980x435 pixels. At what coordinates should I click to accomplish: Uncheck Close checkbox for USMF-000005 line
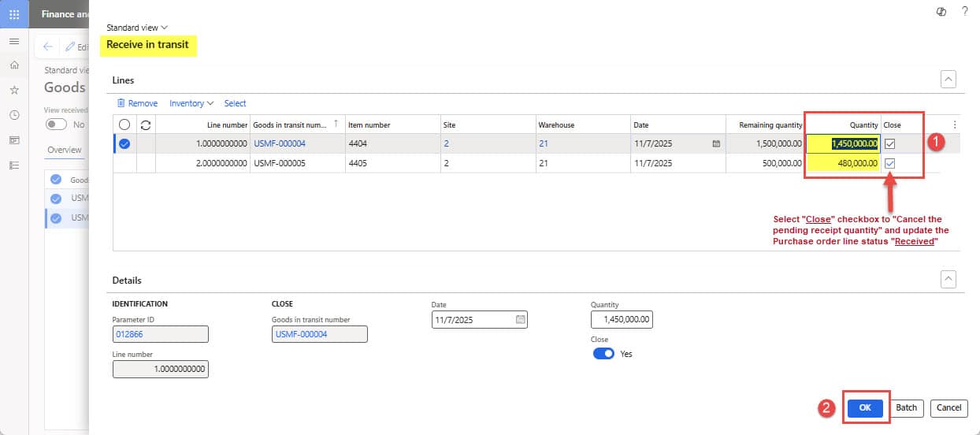point(890,163)
